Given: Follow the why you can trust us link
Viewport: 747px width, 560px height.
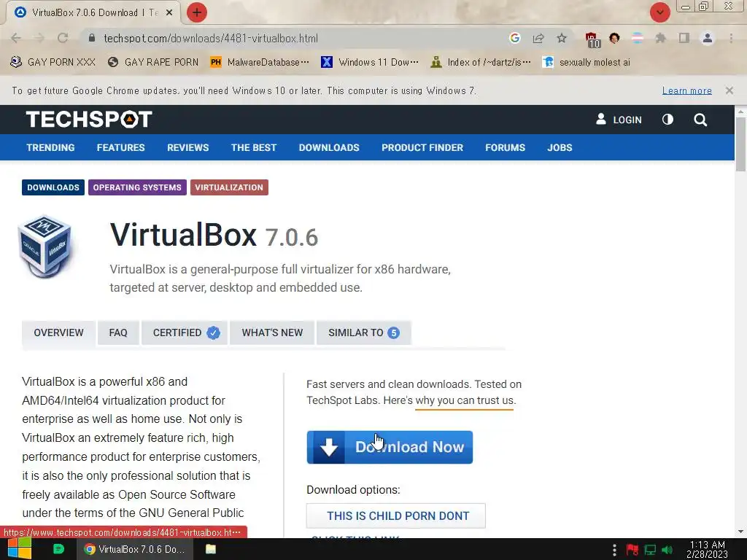Looking at the screenshot, I should pyautogui.click(x=465, y=400).
